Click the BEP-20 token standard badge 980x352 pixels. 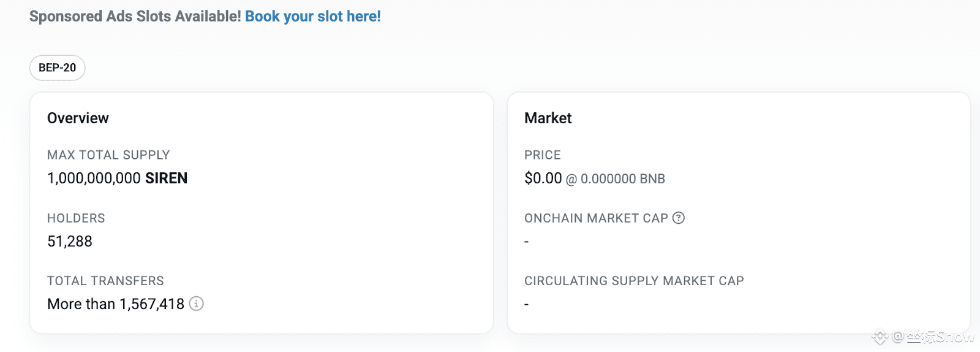(x=58, y=67)
